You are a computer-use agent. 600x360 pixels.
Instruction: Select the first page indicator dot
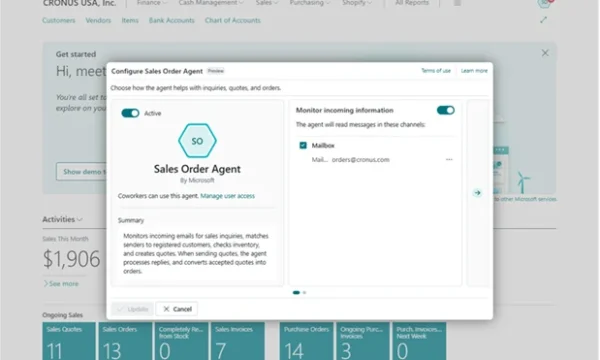point(296,293)
